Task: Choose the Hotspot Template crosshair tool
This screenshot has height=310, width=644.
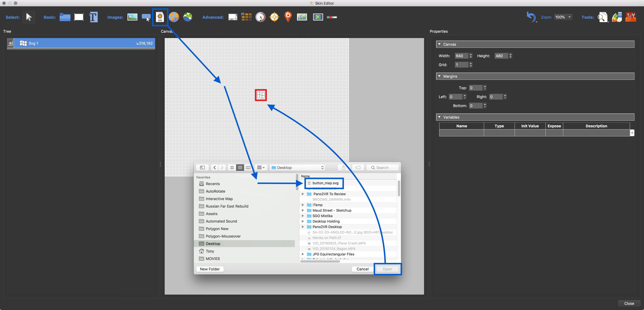Action: coord(274,17)
